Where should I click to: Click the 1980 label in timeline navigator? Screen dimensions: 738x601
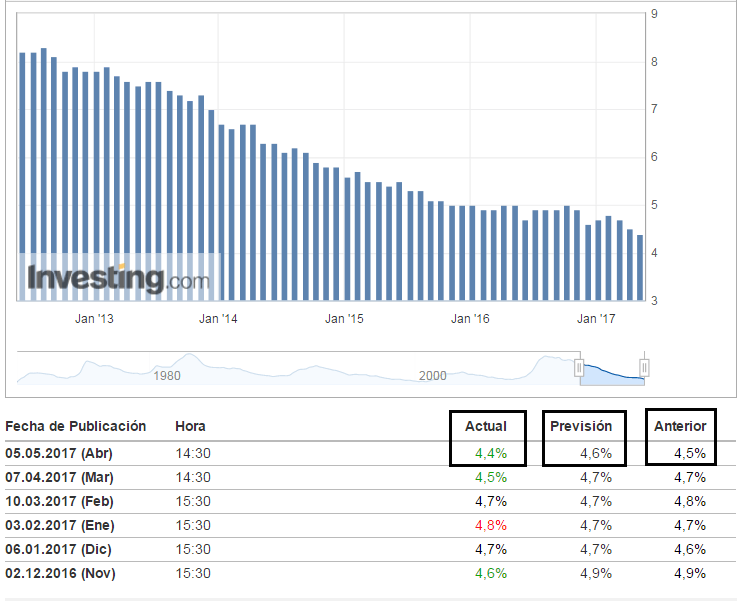[x=166, y=375]
